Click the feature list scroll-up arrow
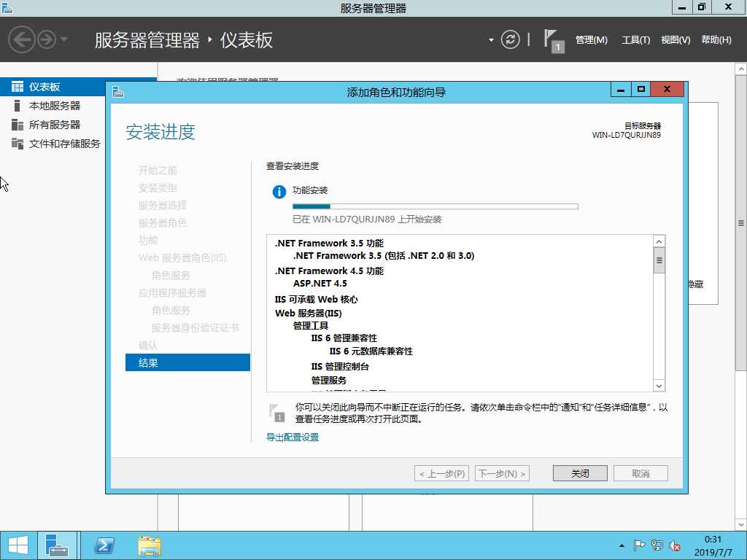Image resolution: width=747 pixels, height=560 pixels. (x=659, y=242)
